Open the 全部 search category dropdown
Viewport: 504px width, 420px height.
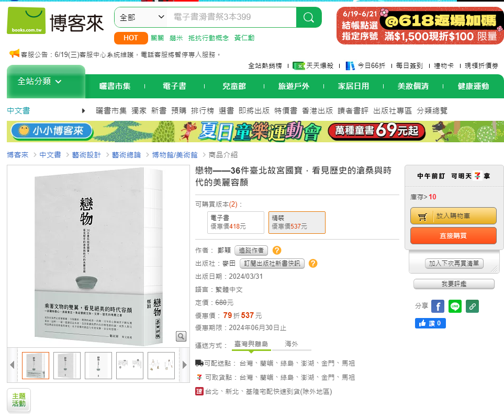[x=141, y=17]
